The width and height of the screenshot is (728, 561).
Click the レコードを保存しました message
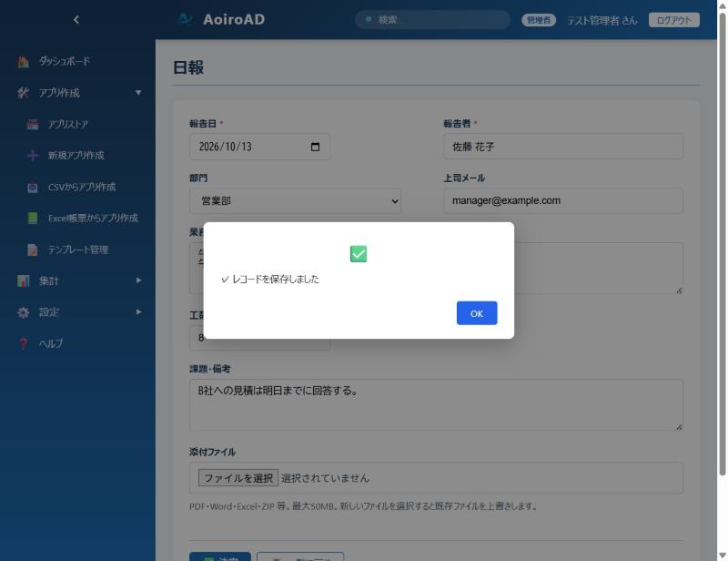pos(270,279)
